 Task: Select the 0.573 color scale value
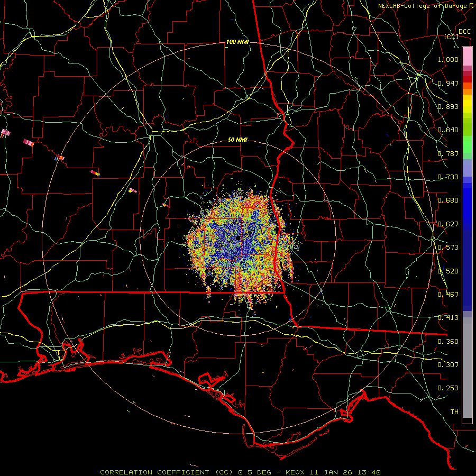point(448,247)
